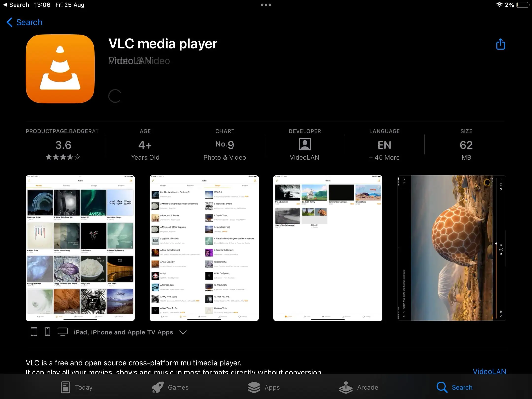The image size is (532, 399).
Task: Tap the iPad device icon
Action: pyautogui.click(x=34, y=332)
